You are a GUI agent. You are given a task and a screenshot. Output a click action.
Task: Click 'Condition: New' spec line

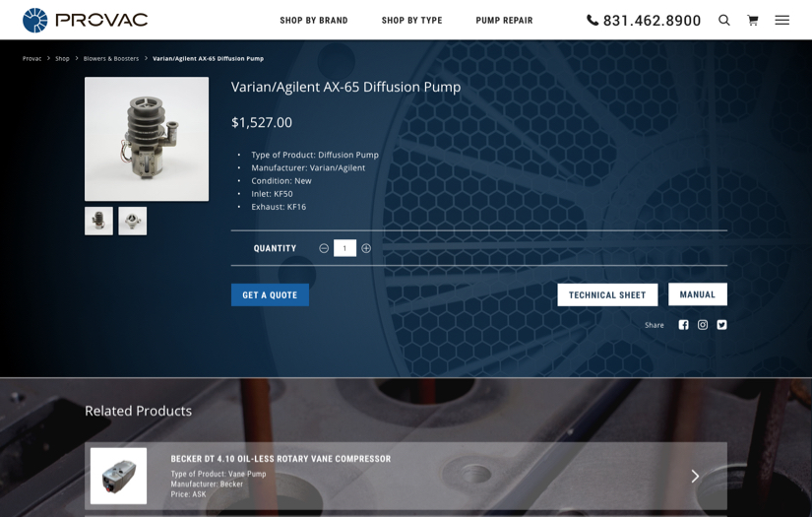pyautogui.click(x=281, y=181)
